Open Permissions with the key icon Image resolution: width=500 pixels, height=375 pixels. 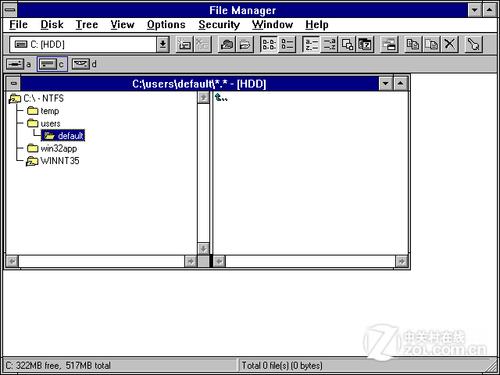click(x=473, y=44)
